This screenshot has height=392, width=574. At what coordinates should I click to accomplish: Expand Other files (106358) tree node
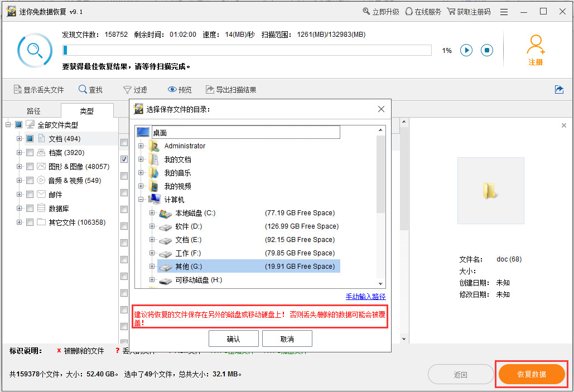19,222
